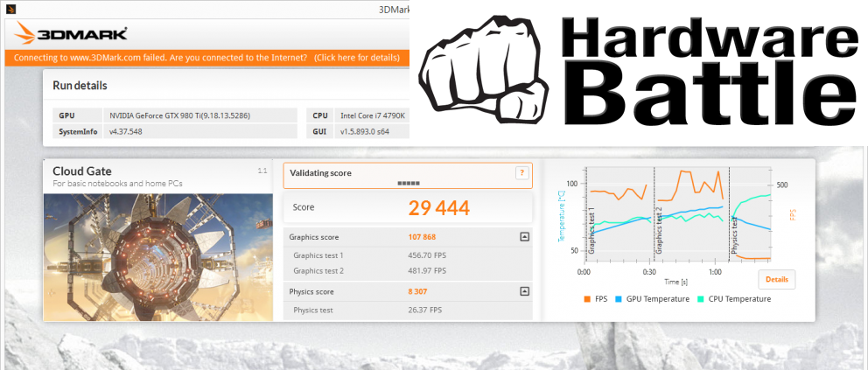Collapse the Physics score section

point(523,291)
